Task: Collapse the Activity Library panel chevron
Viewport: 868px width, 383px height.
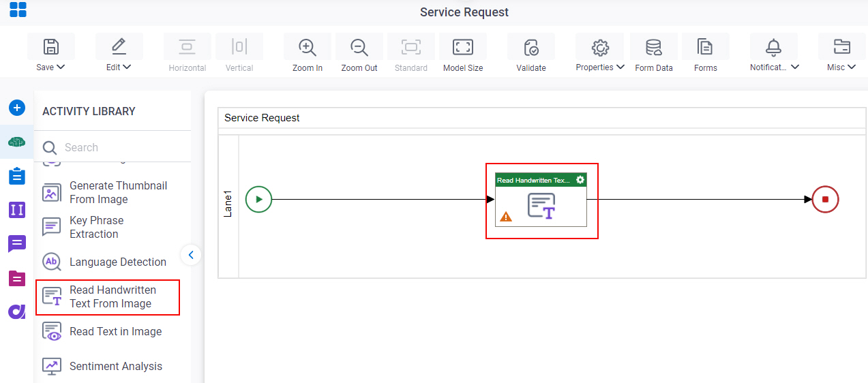Action: pos(191,255)
